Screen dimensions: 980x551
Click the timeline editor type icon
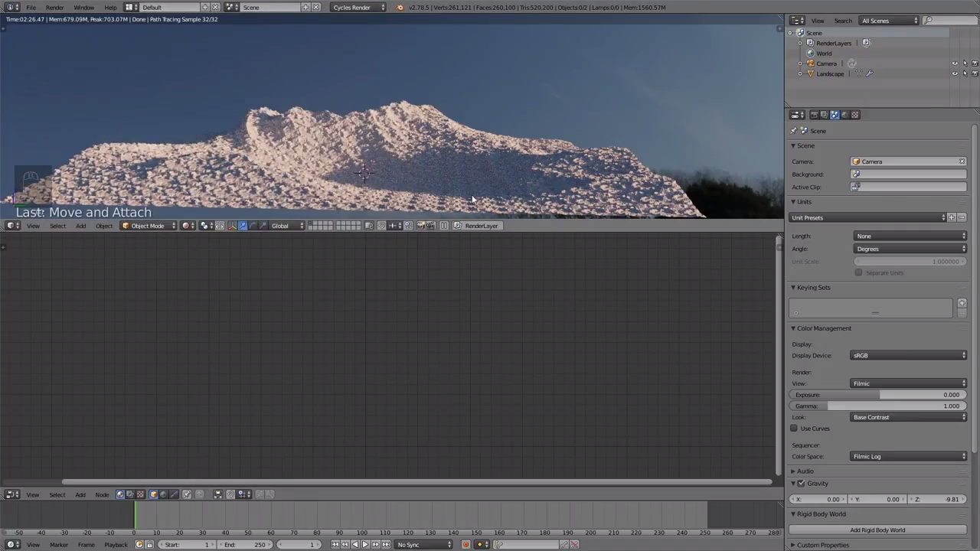coord(12,545)
